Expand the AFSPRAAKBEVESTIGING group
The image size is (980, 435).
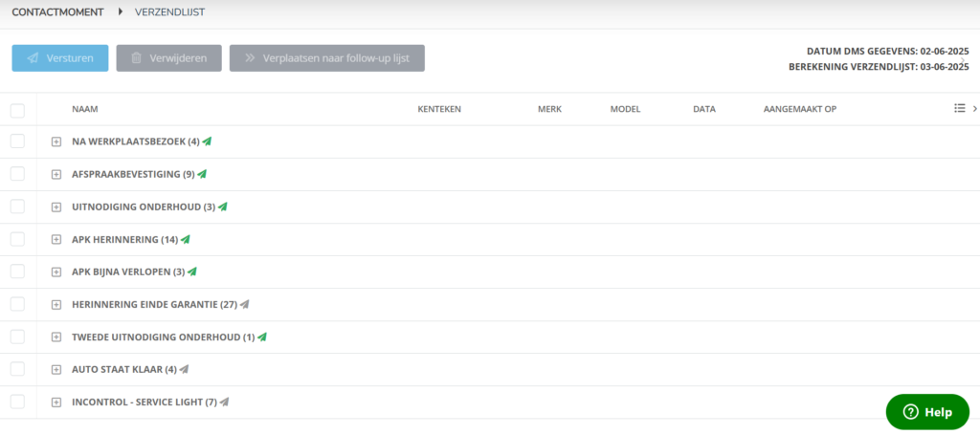pos(56,175)
